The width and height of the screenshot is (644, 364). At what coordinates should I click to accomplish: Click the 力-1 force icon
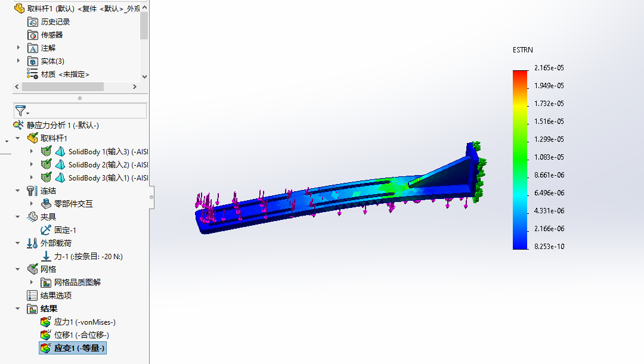46,256
